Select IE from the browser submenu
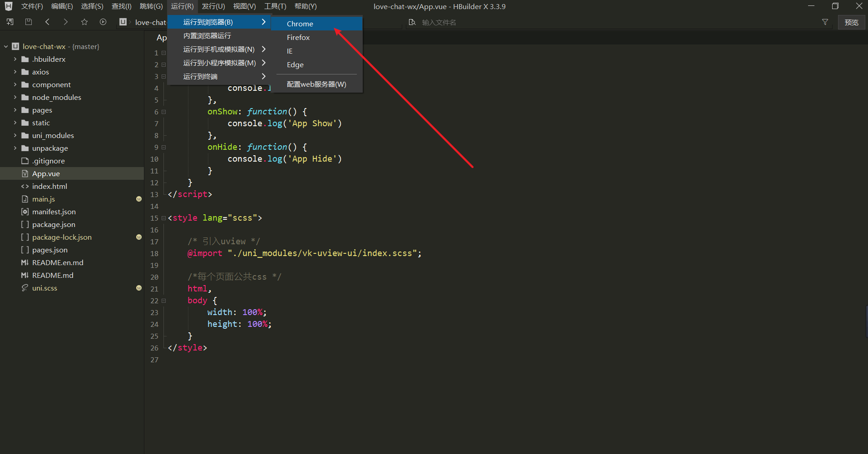Image resolution: width=868 pixels, height=454 pixels. (317, 51)
